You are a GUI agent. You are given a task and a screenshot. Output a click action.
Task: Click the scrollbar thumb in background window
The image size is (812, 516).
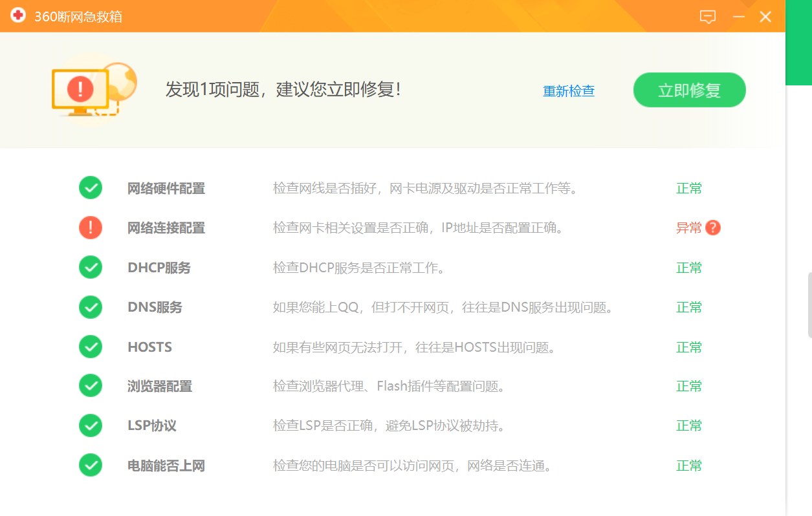coord(809,305)
